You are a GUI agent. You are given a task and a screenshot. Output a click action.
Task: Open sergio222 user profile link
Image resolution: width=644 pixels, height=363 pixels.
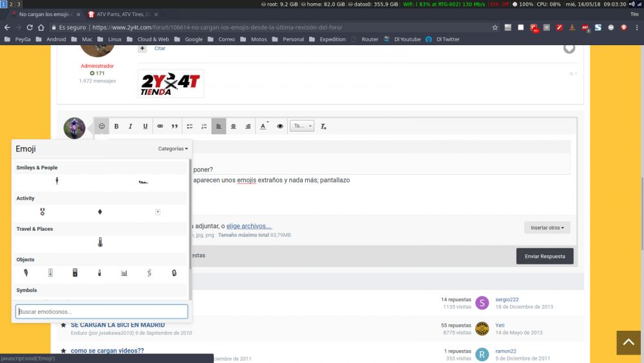(x=507, y=300)
